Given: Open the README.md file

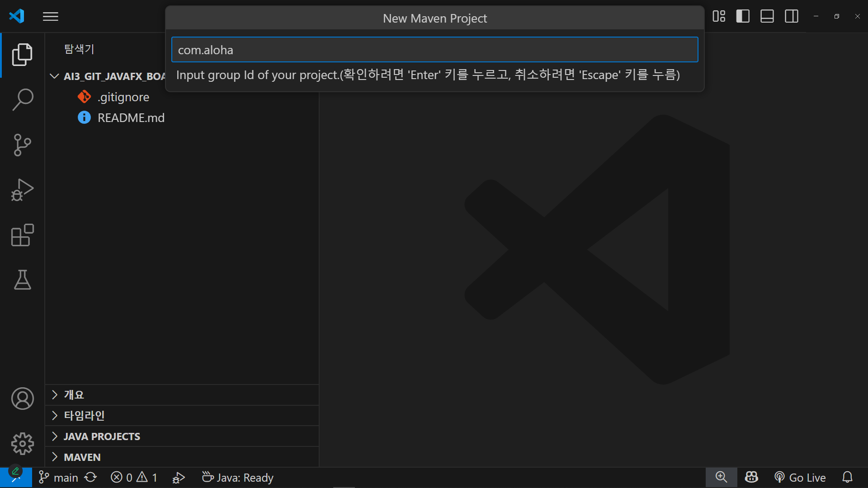Looking at the screenshot, I should 131,118.
